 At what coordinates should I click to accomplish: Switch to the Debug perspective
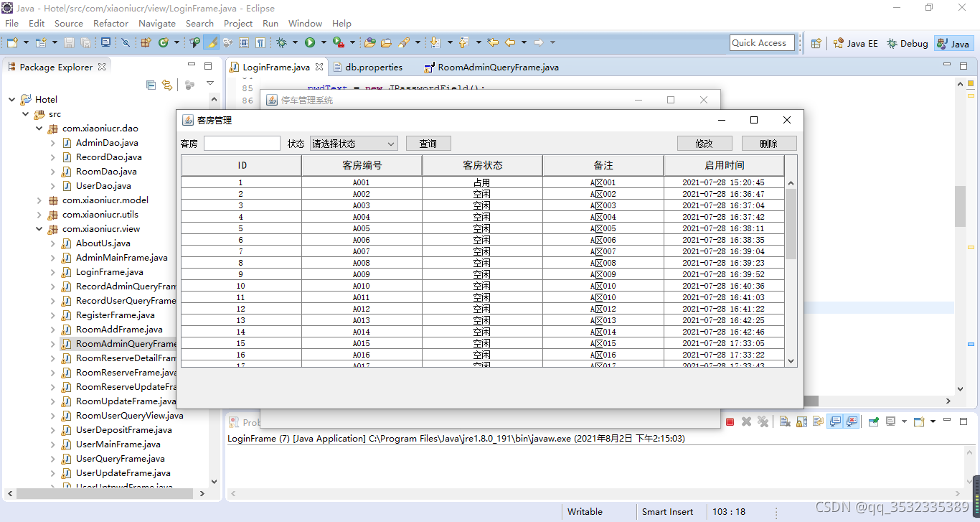[x=907, y=43]
